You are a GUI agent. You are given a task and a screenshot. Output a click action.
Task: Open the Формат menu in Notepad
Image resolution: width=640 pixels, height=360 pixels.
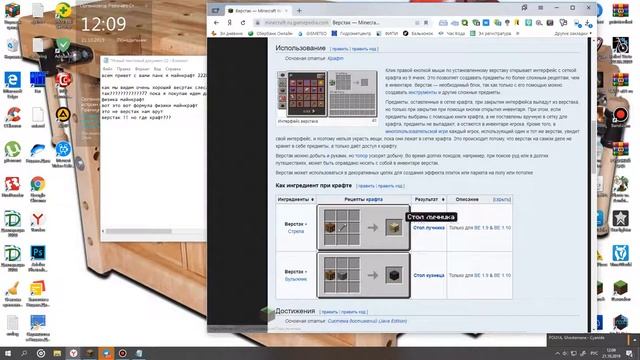[x=142, y=69]
